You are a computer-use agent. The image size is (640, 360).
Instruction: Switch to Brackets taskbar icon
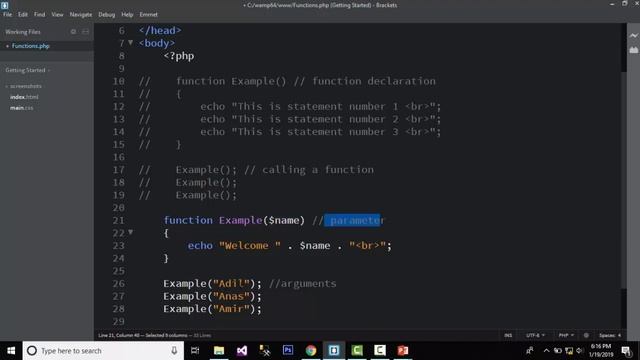point(334,351)
